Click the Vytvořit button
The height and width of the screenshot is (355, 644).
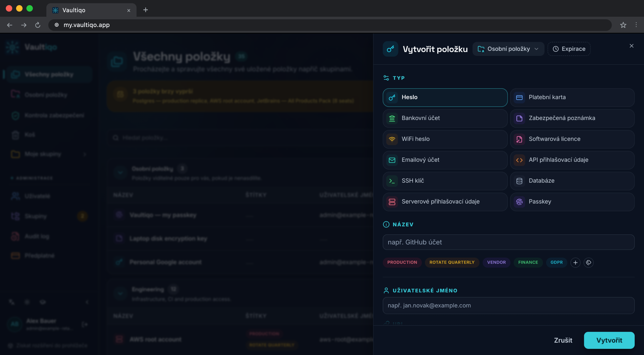coord(609,340)
